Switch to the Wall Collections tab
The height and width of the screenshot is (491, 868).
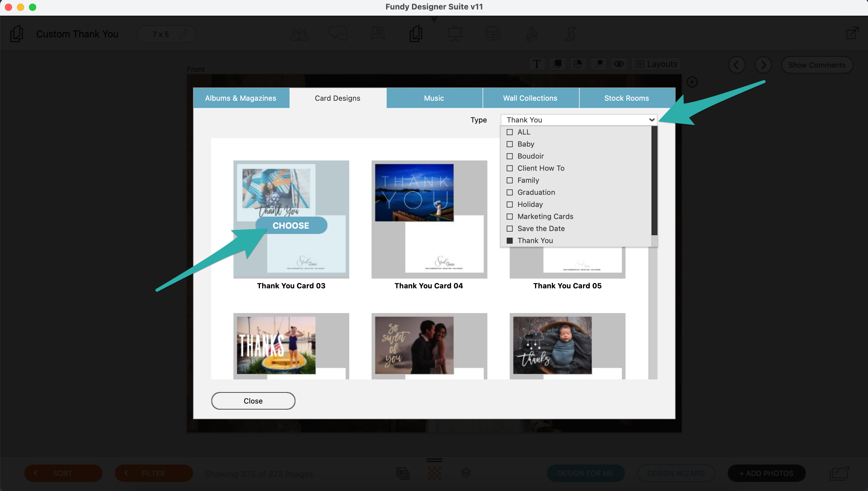[x=530, y=98]
